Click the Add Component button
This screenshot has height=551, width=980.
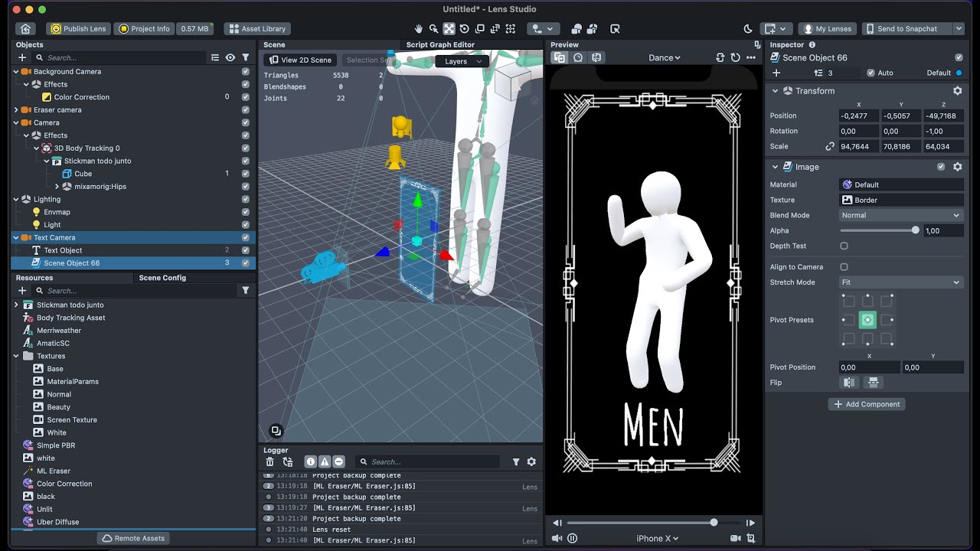(867, 404)
